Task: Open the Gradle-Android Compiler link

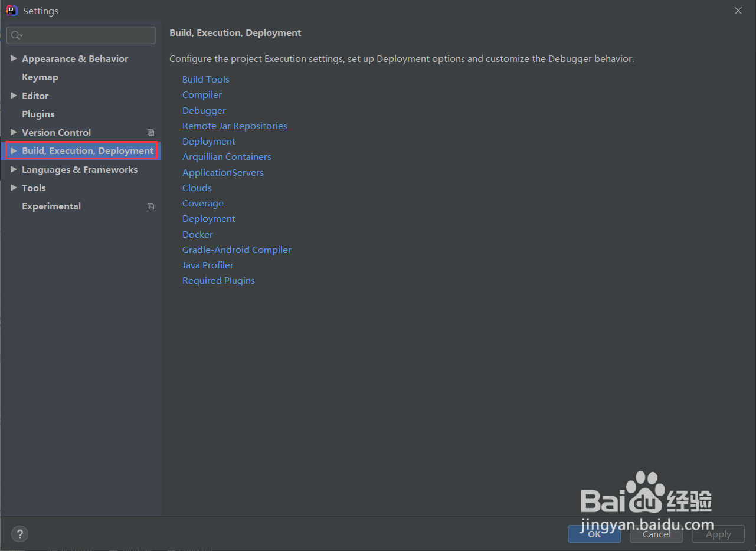Action: (x=237, y=250)
